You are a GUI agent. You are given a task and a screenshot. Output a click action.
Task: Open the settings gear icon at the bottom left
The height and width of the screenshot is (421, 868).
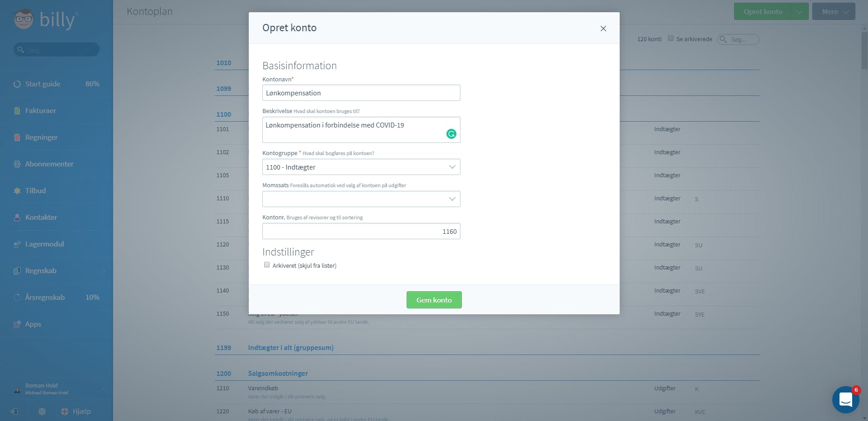[42, 412]
